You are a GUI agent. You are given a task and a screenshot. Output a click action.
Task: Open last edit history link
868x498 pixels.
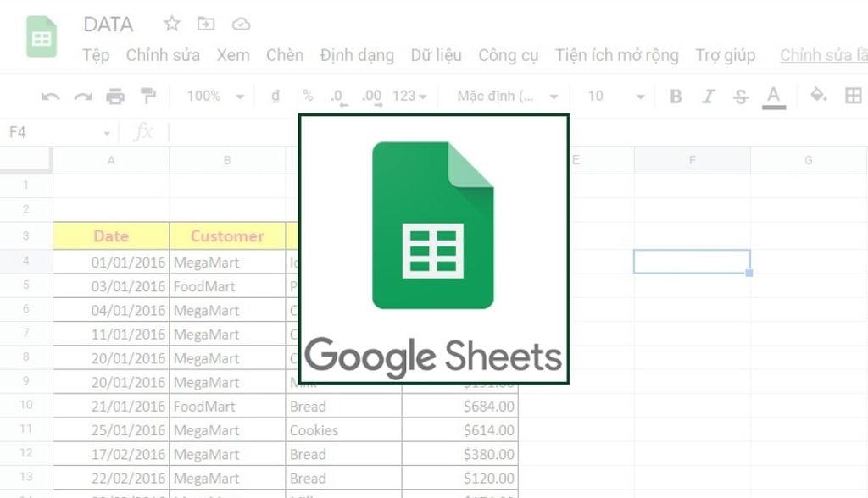824,55
